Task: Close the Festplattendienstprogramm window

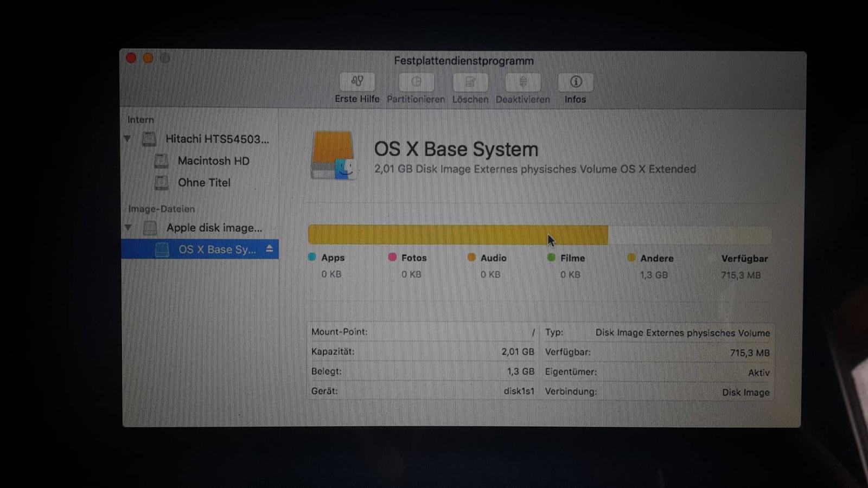Action: coord(131,58)
